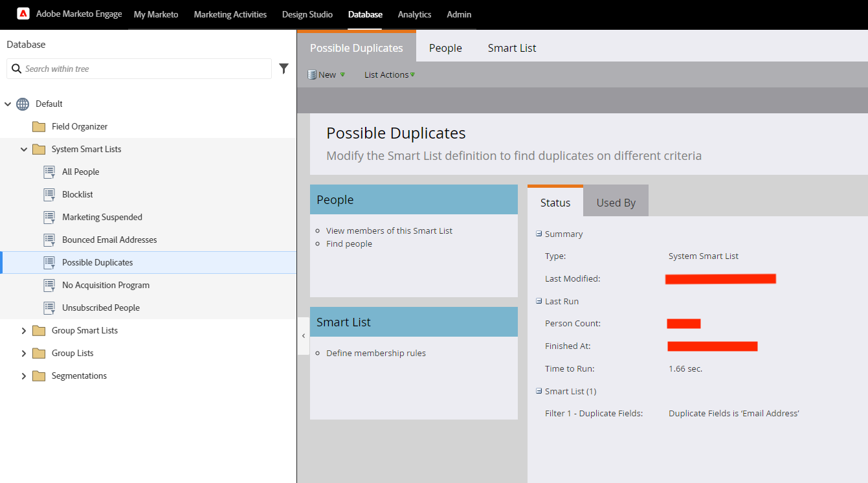This screenshot has height=483, width=868.
Task: Click the No Acquisition Program list icon
Action: pyautogui.click(x=49, y=285)
